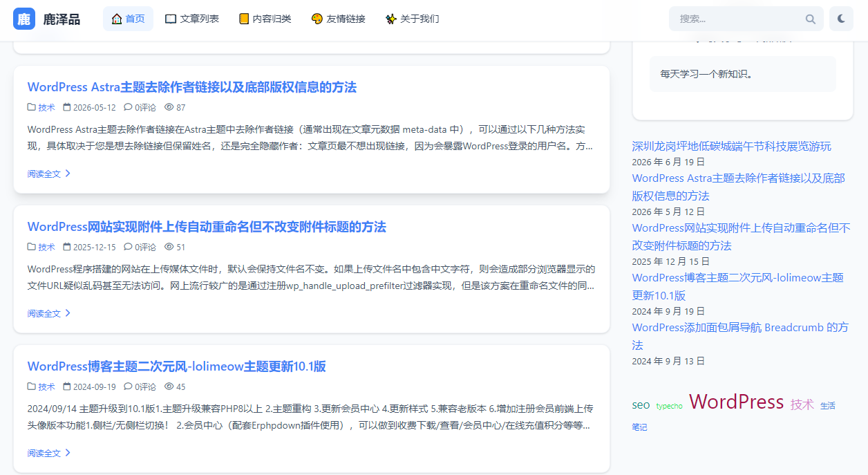Screen dimensions: 868x475
Task: Click chevron arrow after Astra article's 阅读全文
Action: tap(68, 174)
